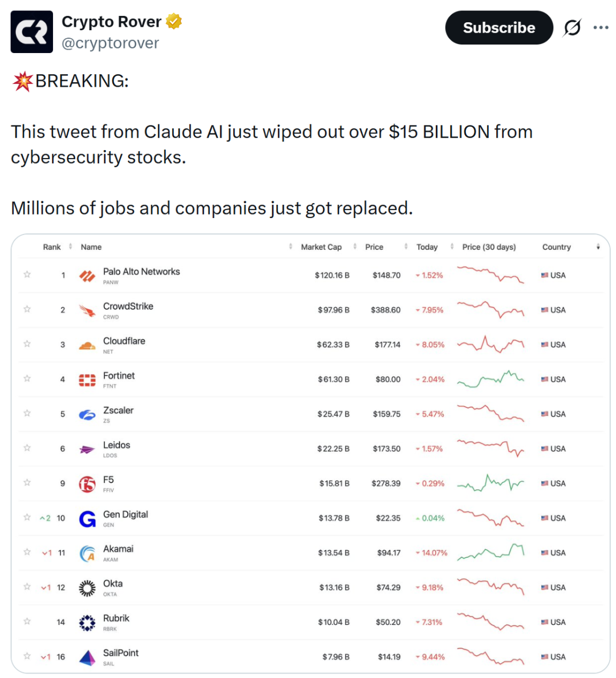Click the Palo Alto Networks logo

click(x=87, y=275)
